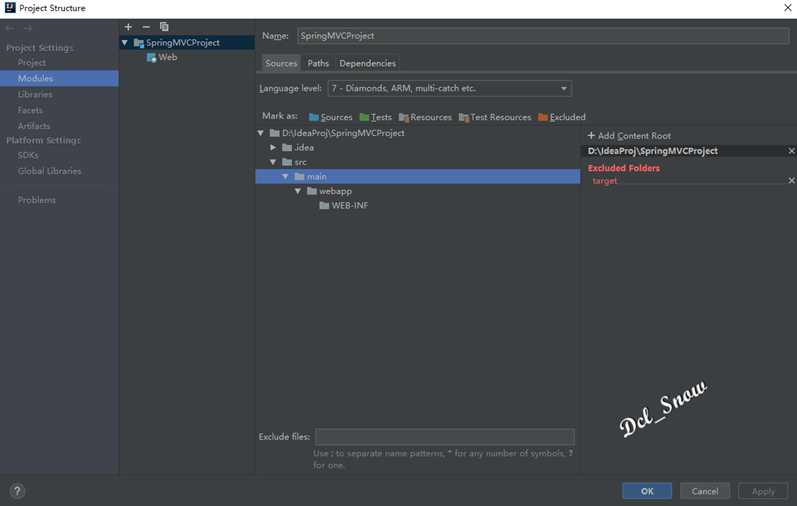The width and height of the screenshot is (797, 506).
Task: Open the SDKs settings page
Action: [x=28, y=155]
